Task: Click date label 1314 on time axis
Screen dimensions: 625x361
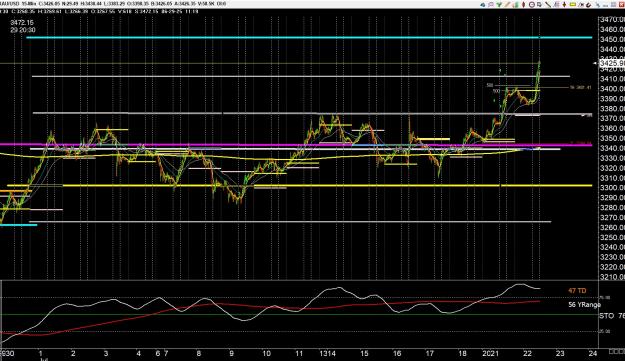Action: point(328,353)
